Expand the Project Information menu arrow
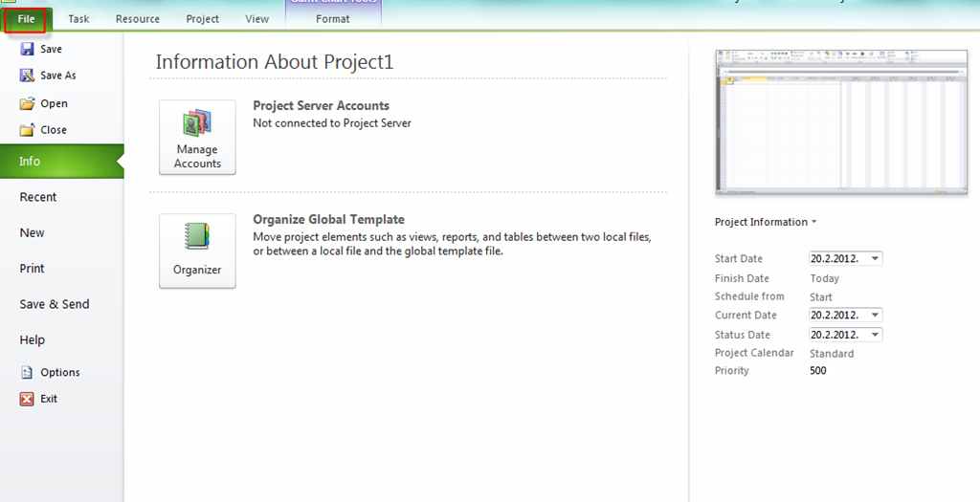This screenshot has width=980, height=502. point(813,222)
